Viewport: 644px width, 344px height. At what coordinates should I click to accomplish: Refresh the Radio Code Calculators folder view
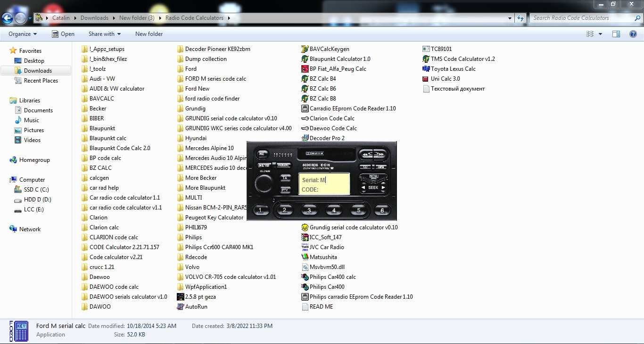click(520, 18)
